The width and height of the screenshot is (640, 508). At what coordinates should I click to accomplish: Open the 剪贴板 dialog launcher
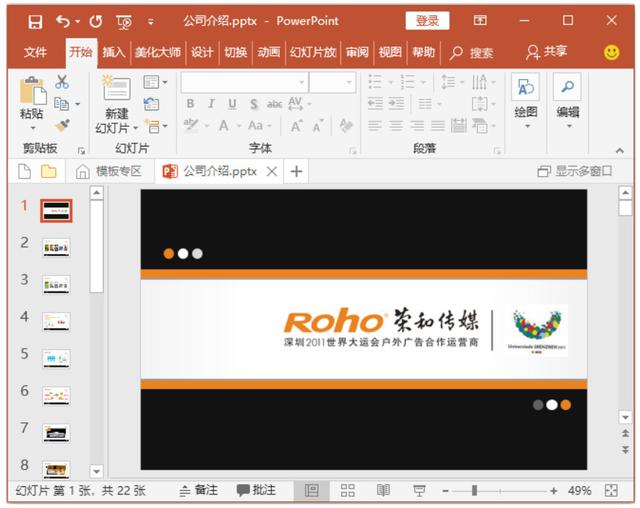(x=81, y=151)
